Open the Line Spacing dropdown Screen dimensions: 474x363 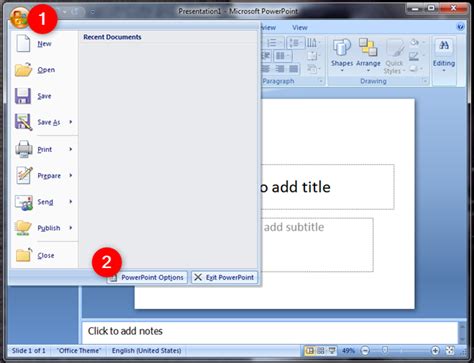[295, 43]
